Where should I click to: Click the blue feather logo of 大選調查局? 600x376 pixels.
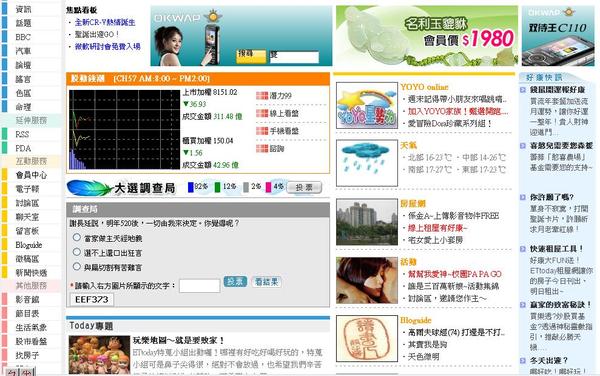(x=90, y=188)
